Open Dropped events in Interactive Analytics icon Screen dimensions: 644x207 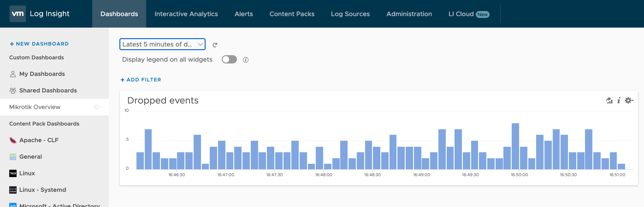(609, 100)
